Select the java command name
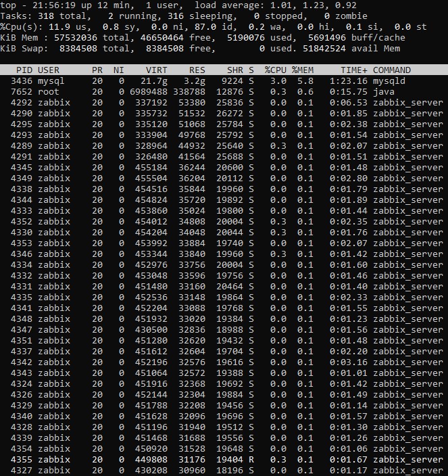This screenshot has width=448, height=476. click(383, 92)
